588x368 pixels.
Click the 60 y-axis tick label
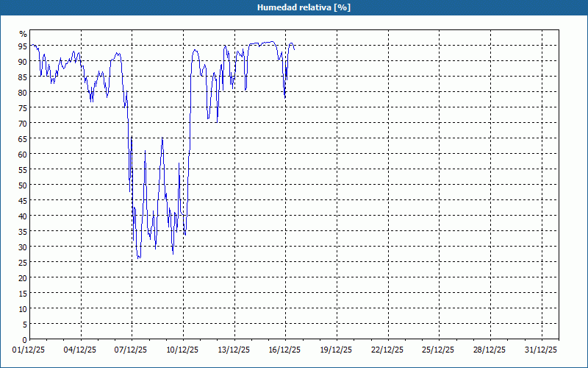tap(23, 154)
